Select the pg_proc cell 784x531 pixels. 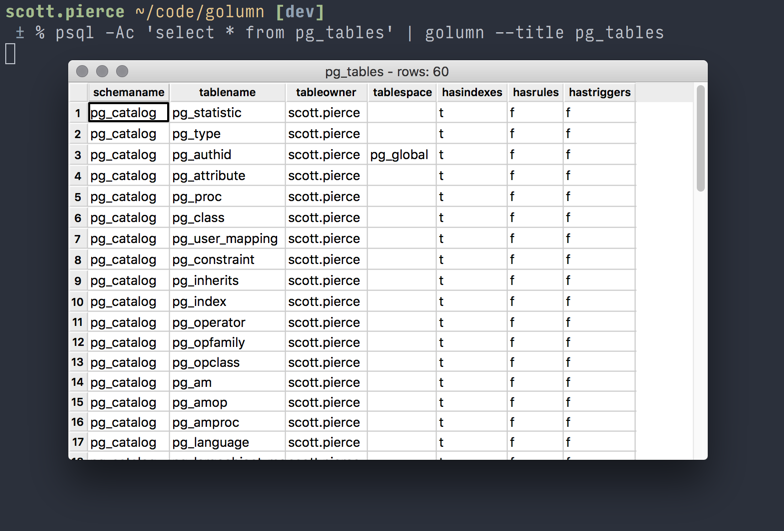(228, 197)
